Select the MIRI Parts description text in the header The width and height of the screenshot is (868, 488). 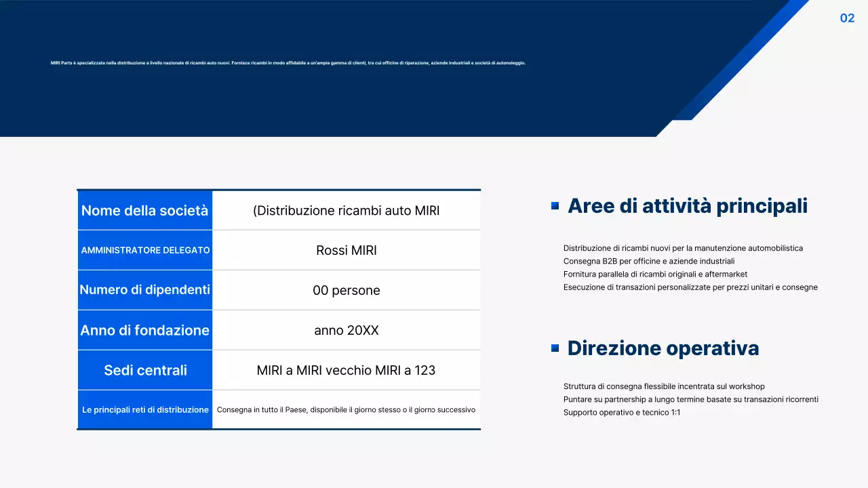[x=287, y=62]
